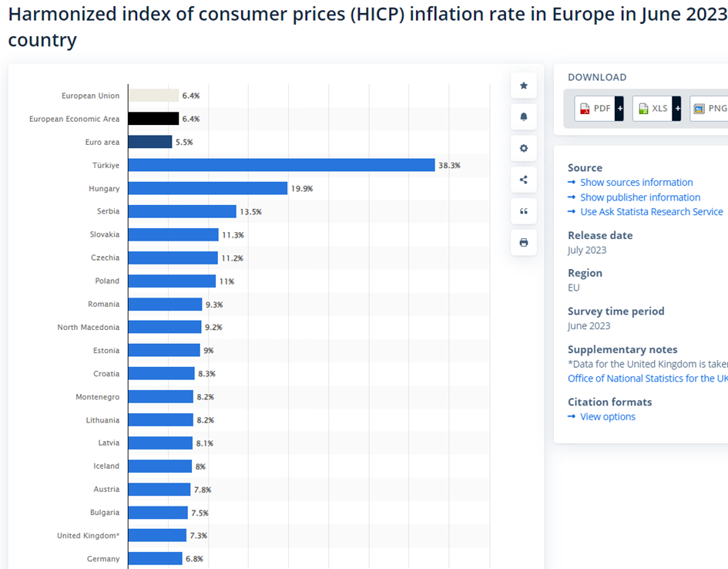Image resolution: width=728 pixels, height=569 pixels.
Task: Click the Türkiye 38.3% bar
Action: click(281, 165)
